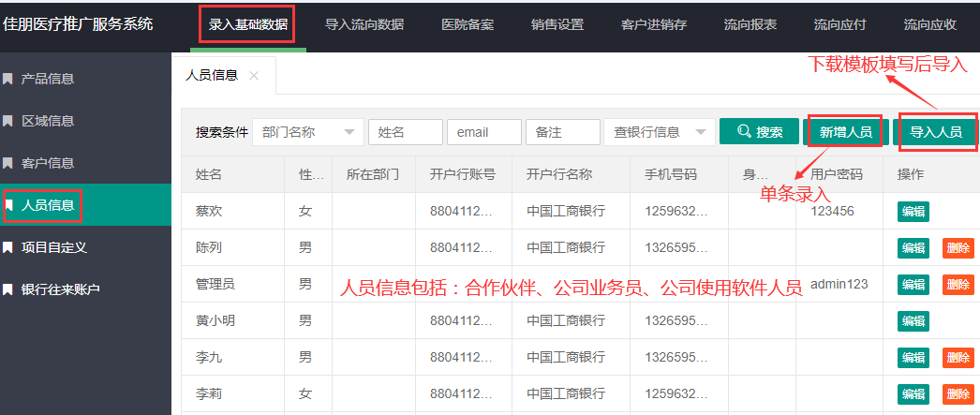The width and height of the screenshot is (980, 415).
Task: Click the bookmark icon beside 产品信息
Action: pyautogui.click(x=8, y=79)
